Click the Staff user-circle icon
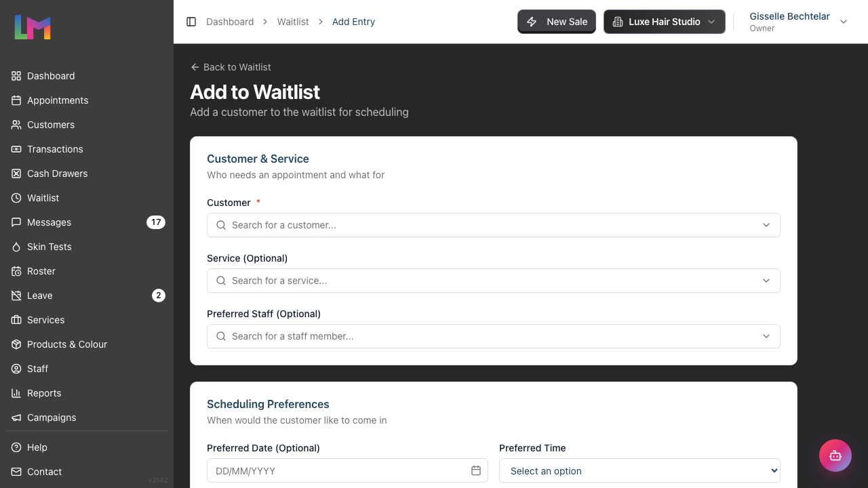Image resolution: width=868 pixels, height=488 pixels. point(16,369)
